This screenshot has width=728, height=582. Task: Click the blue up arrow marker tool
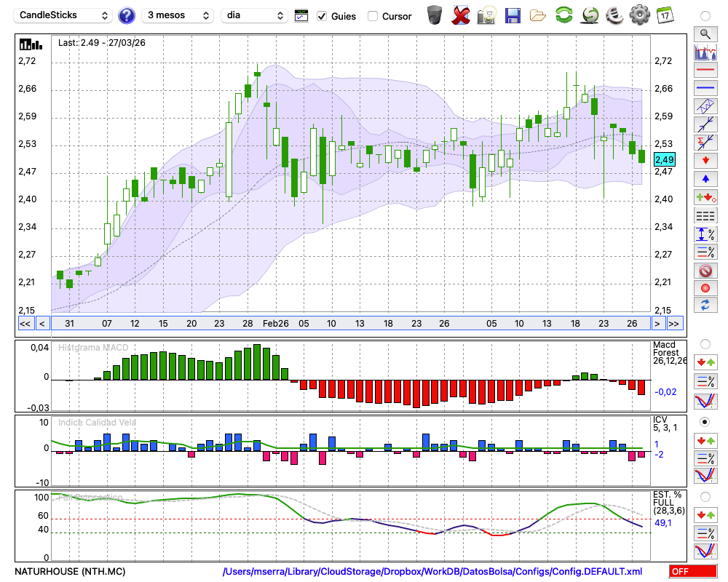pyautogui.click(x=705, y=178)
